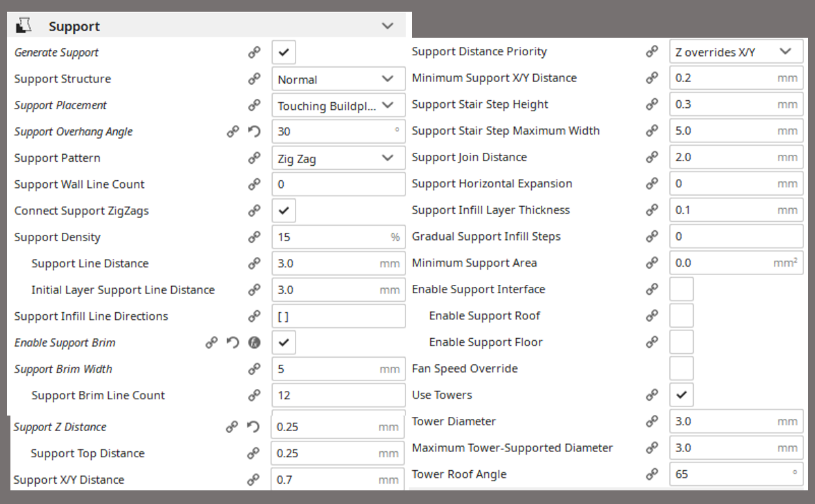Open the Support Distance Priority dropdown
Image resolution: width=815 pixels, height=504 pixels.
tap(736, 51)
